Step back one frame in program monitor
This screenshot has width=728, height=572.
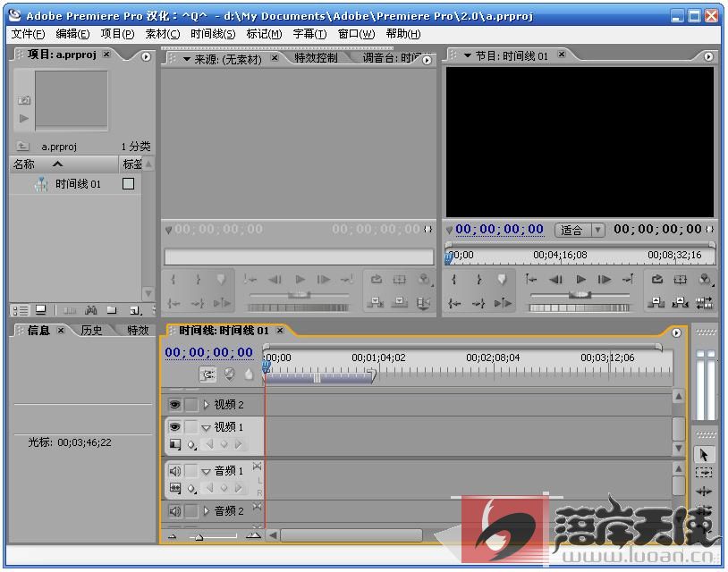pyautogui.click(x=555, y=279)
